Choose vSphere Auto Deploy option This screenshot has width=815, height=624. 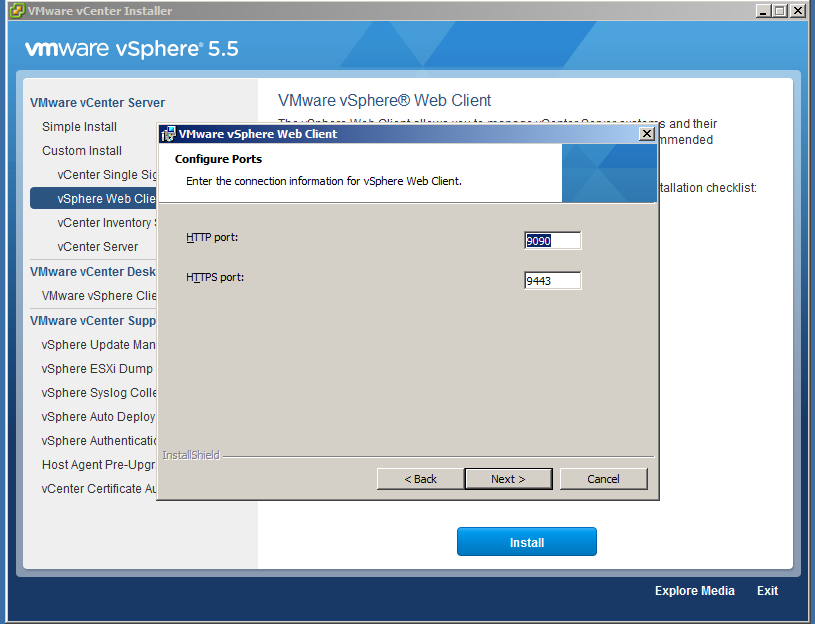point(98,417)
